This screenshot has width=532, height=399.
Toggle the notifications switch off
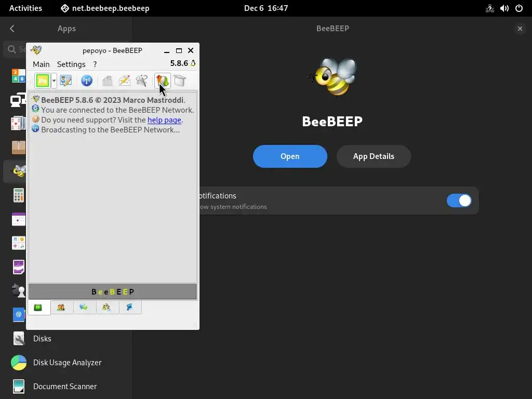[x=459, y=201]
